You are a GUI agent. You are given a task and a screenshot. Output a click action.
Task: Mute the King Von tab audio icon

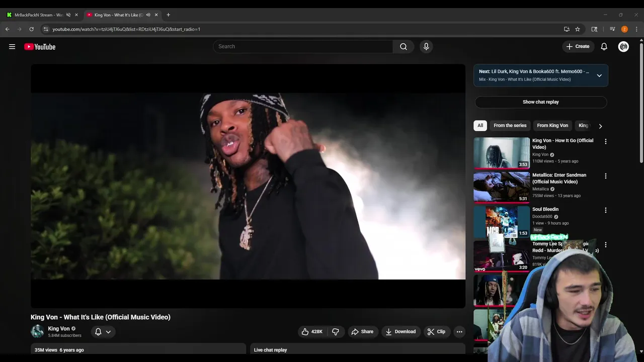click(x=148, y=15)
